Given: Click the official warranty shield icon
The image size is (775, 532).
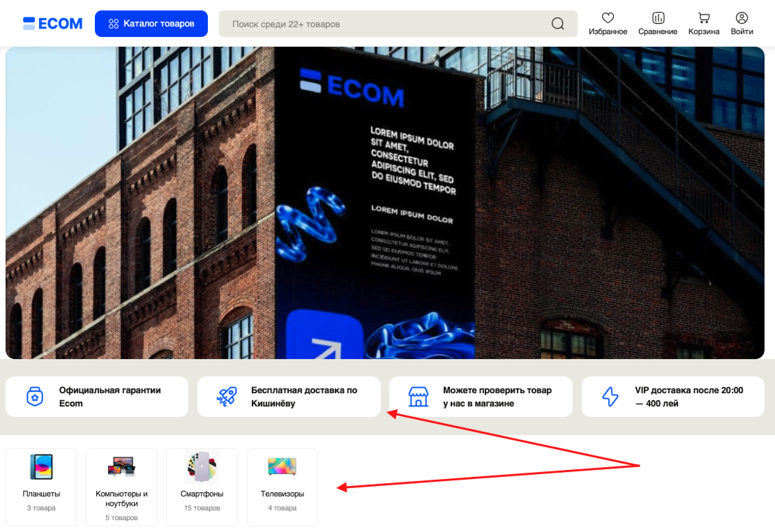Looking at the screenshot, I should pyautogui.click(x=35, y=396).
